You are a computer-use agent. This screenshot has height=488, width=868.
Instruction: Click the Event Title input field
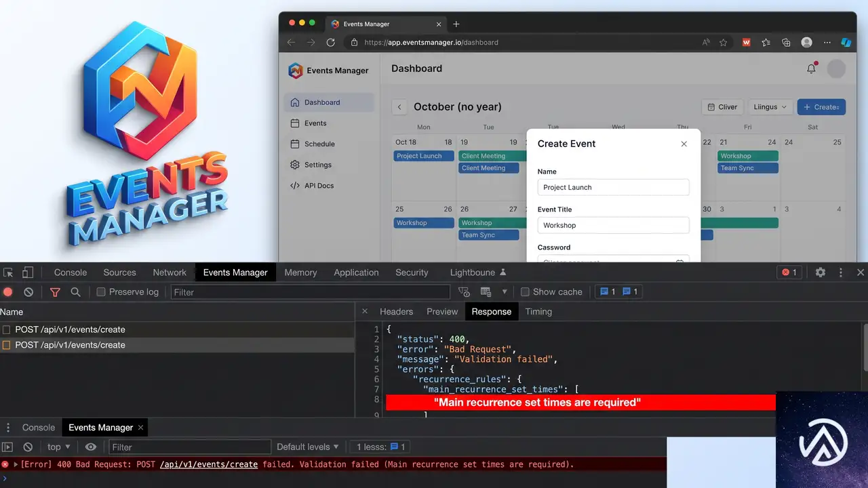coord(613,225)
